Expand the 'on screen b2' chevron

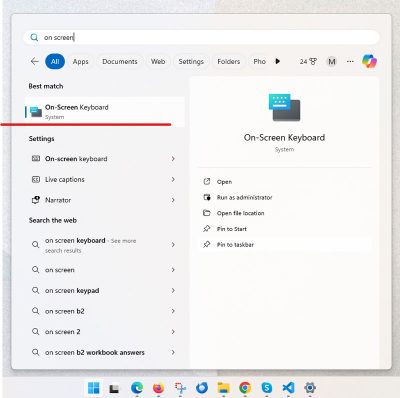(173, 311)
